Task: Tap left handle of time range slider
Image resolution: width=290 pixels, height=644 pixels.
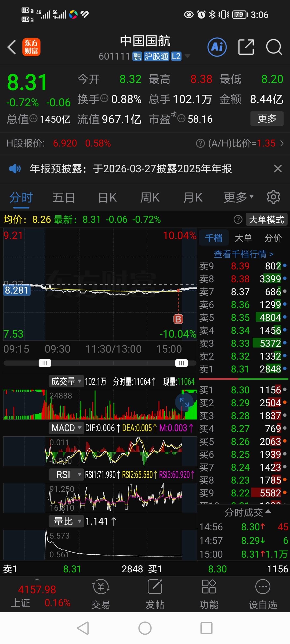Action: pyautogui.click(x=45, y=363)
